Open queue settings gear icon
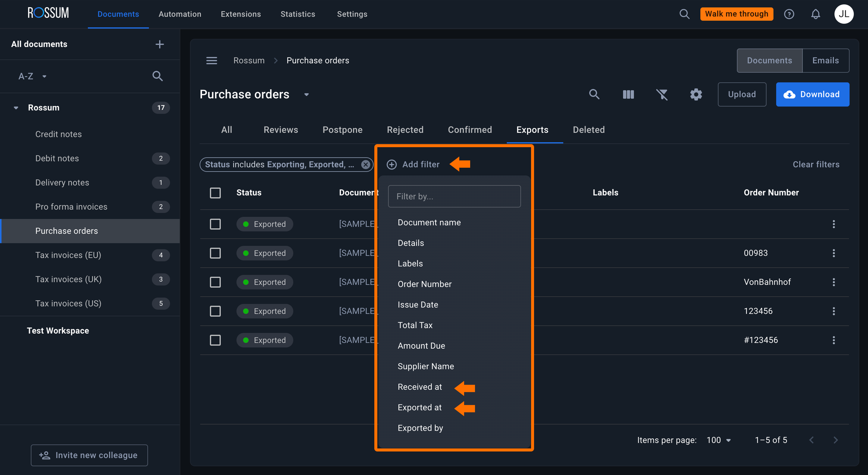 pyautogui.click(x=696, y=94)
